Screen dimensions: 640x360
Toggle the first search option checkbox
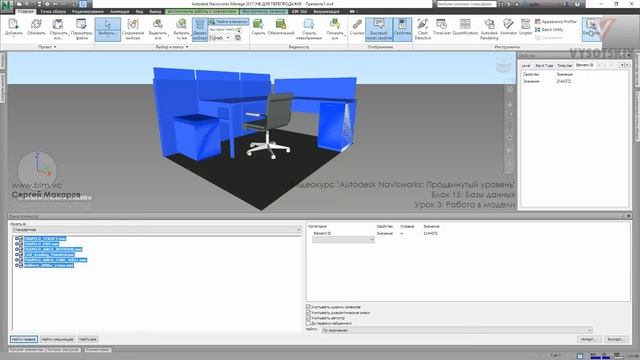pyautogui.click(x=309, y=307)
